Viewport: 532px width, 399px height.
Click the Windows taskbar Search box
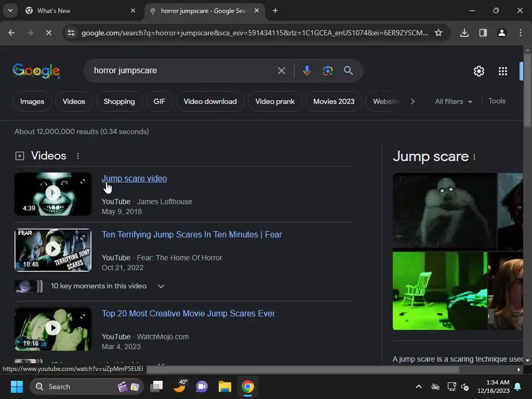tap(87, 387)
